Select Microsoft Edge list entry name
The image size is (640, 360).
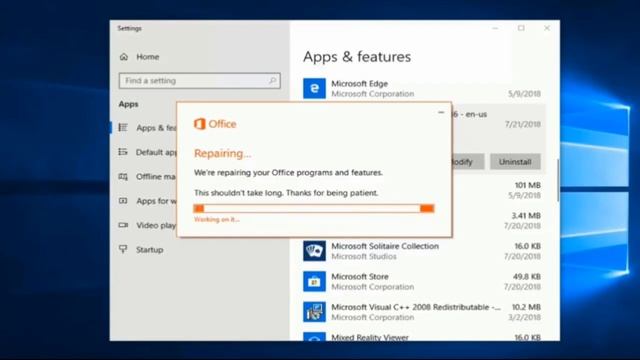pyautogui.click(x=359, y=84)
